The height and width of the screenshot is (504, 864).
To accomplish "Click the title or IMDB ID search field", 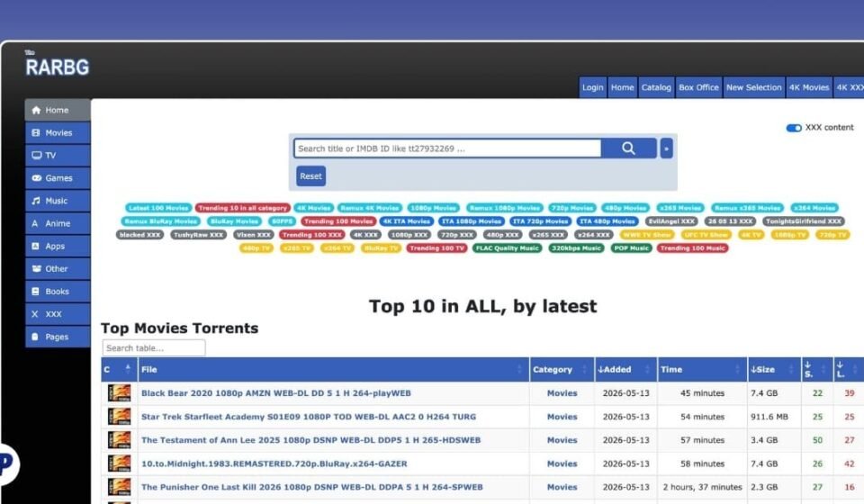I will pyautogui.click(x=447, y=148).
